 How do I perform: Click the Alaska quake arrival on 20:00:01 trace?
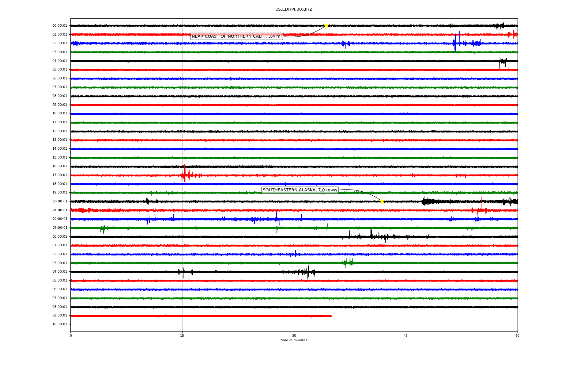click(425, 201)
